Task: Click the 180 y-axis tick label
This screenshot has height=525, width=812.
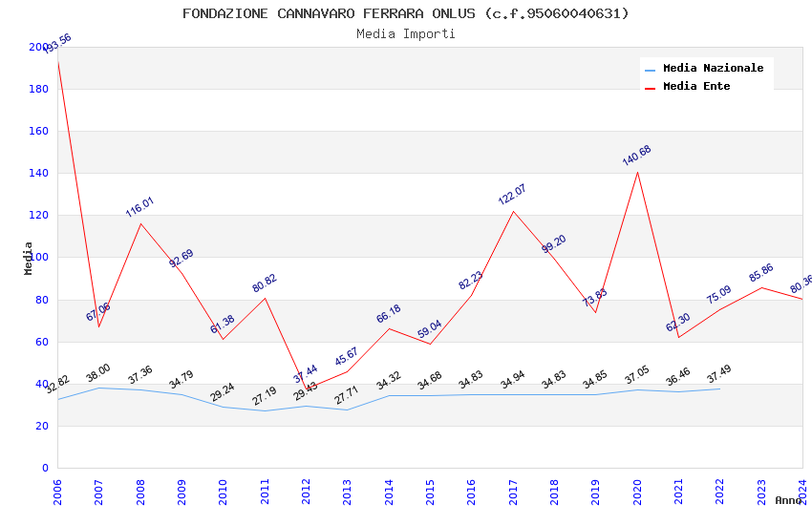Action: pos(39,89)
